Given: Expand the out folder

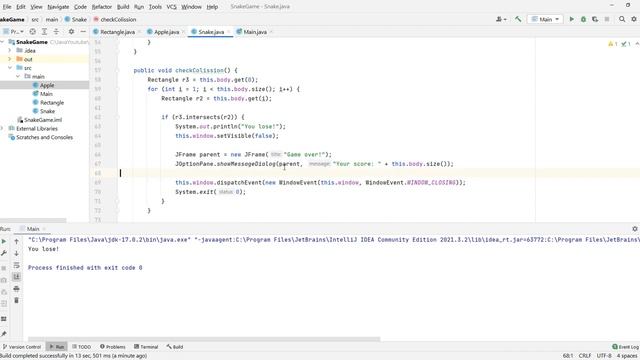Looking at the screenshot, I should pos(10,59).
